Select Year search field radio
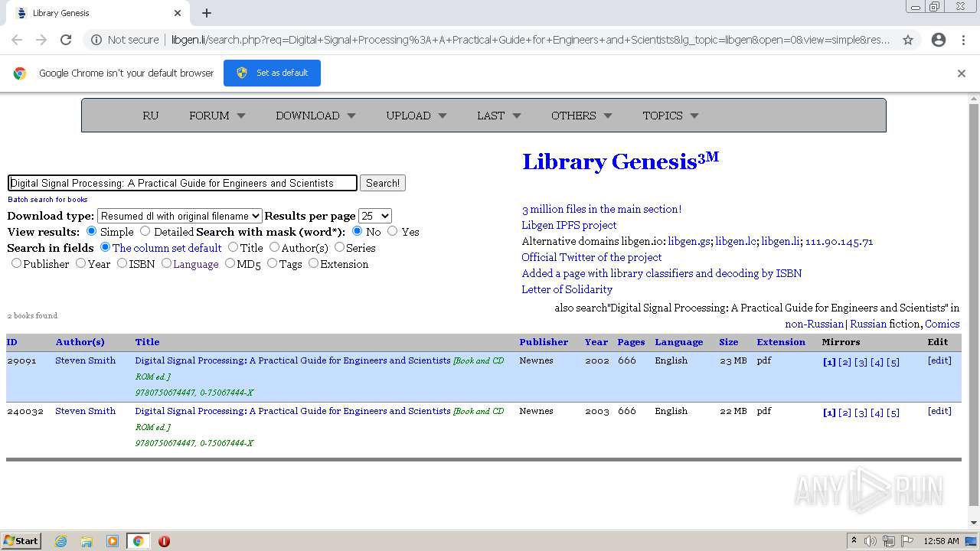This screenshot has width=980, height=551. (80, 263)
